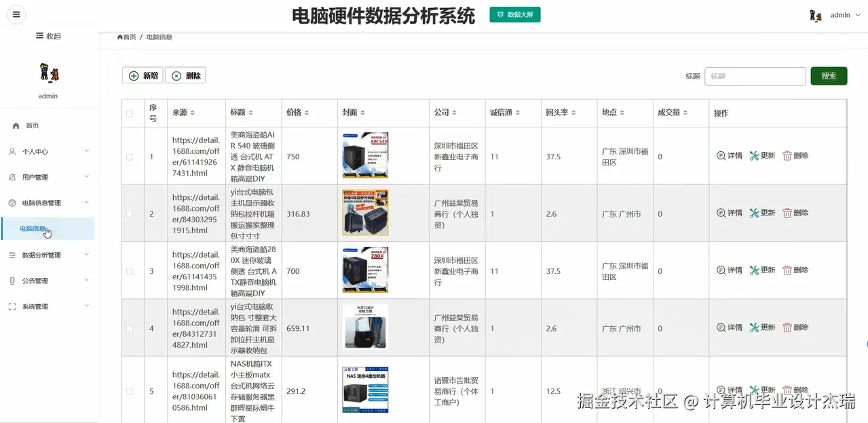Viewport: 868px width, 423px height.
Task: Click the bag cover thumbnail in row 4
Action: [366, 327]
